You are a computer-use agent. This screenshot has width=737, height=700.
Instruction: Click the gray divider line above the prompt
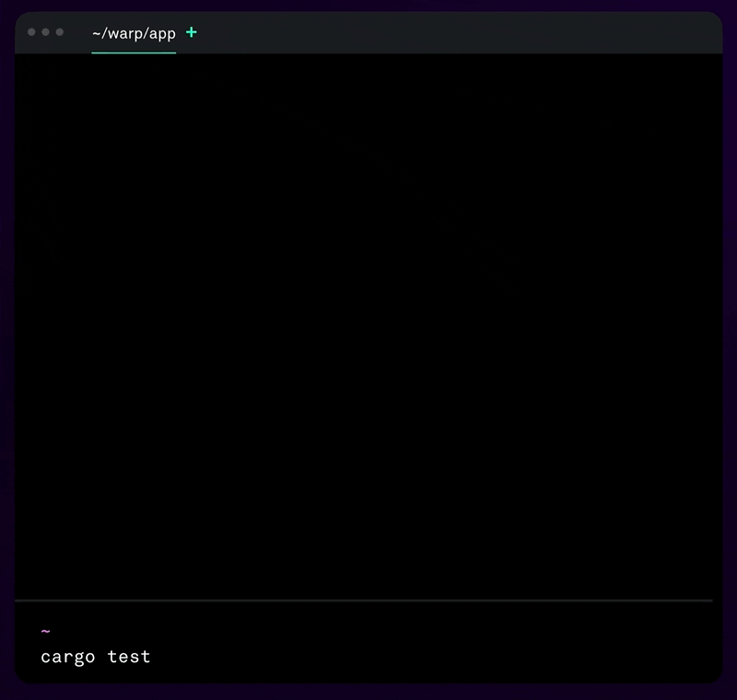368,601
